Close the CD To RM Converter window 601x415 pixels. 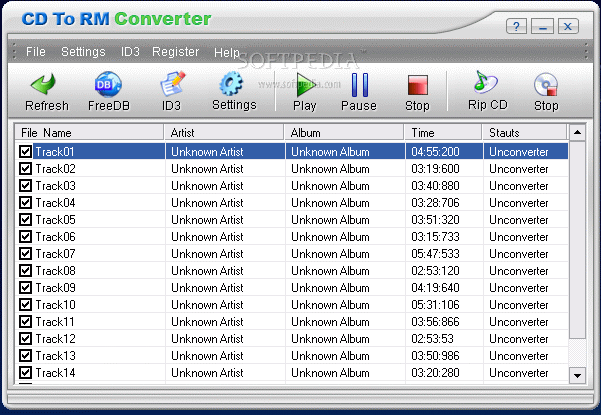tap(568, 27)
